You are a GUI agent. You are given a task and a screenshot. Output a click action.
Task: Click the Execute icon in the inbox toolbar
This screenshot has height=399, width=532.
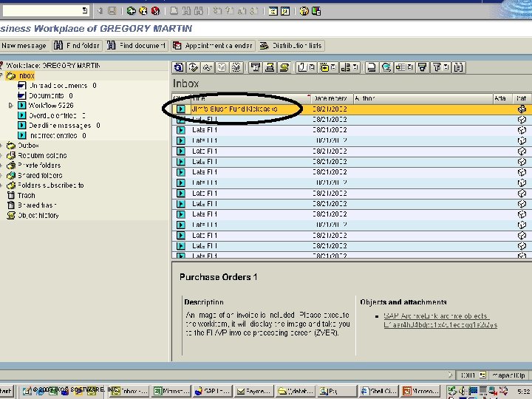[179, 67]
